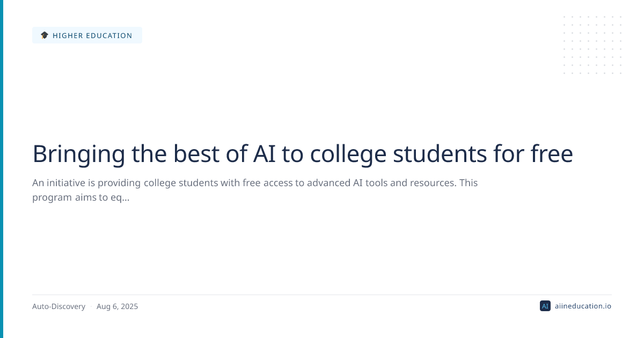Select the HIGHER EDUCATION category badge
The height and width of the screenshot is (338, 644).
point(87,35)
